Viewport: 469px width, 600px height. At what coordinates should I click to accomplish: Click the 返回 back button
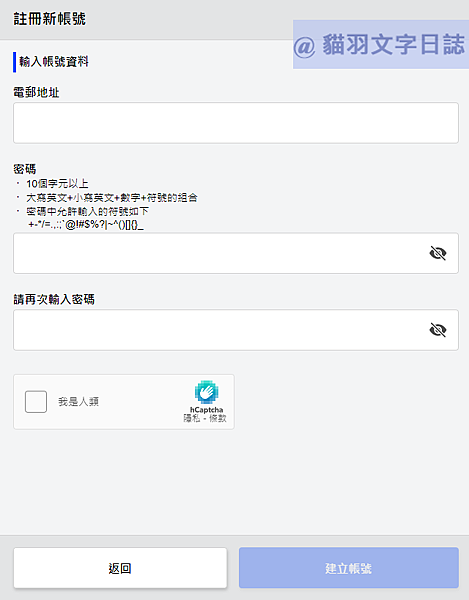pos(120,568)
